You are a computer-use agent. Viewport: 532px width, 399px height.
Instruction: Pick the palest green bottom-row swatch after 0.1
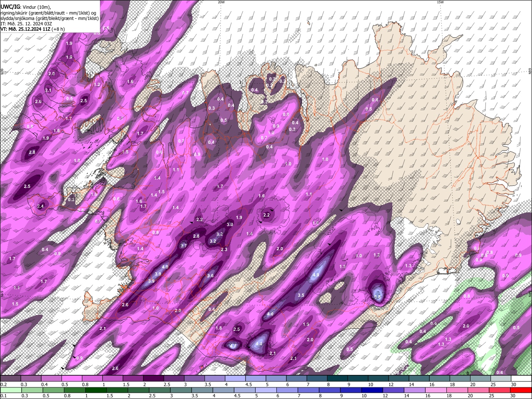pyautogui.click(x=10, y=390)
